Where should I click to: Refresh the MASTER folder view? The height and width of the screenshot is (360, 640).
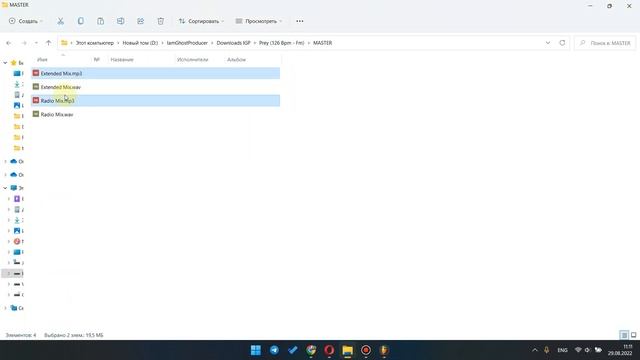click(x=562, y=43)
